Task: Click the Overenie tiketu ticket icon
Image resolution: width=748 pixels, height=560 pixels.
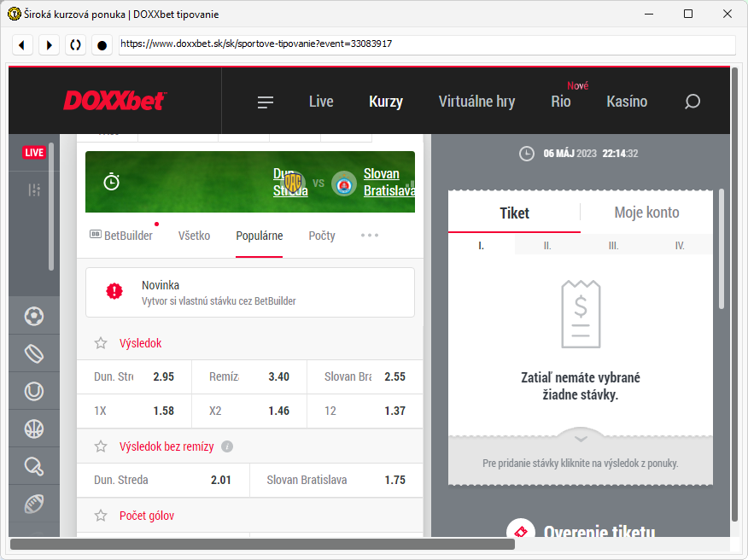Action: 521,530
